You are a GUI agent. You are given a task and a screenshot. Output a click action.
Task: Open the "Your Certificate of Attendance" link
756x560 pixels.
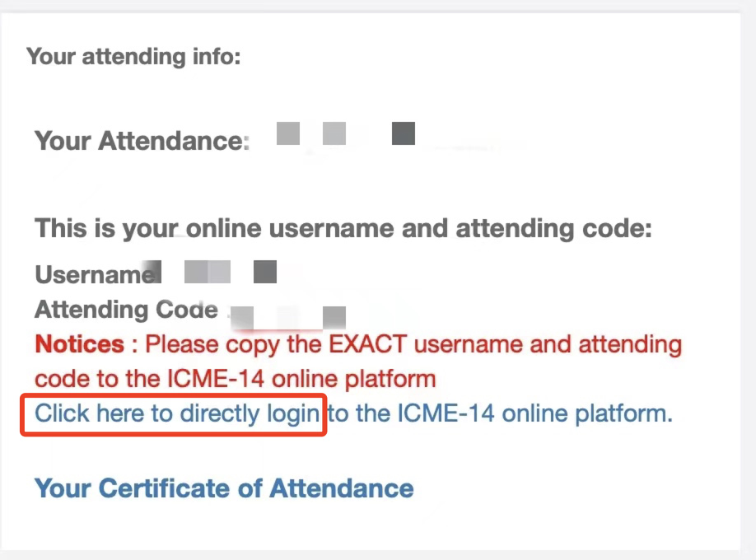(224, 488)
